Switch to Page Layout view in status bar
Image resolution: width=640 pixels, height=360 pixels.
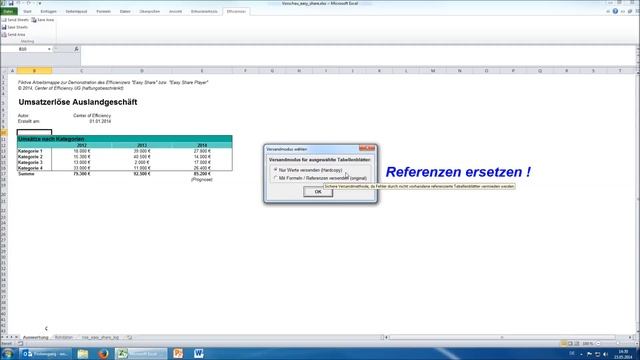570,344
